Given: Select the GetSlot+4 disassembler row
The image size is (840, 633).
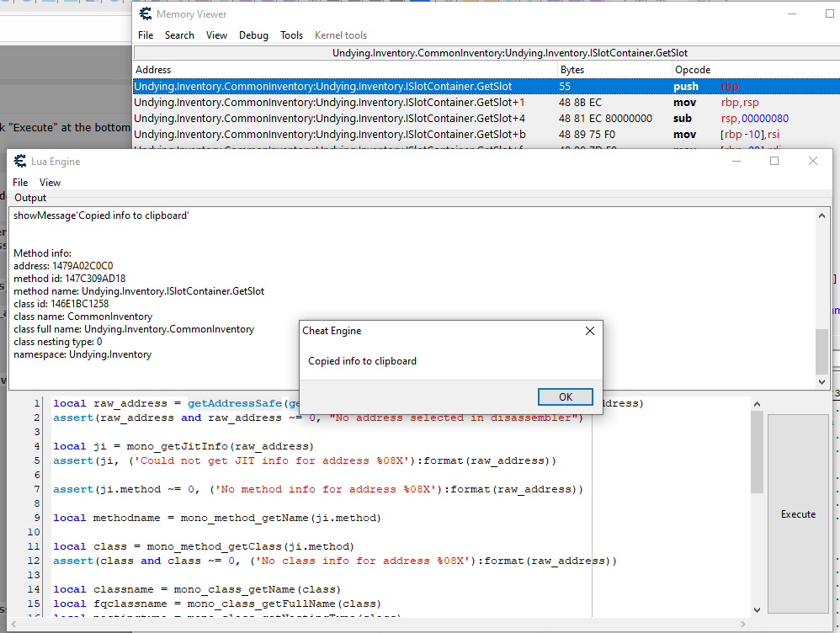Looking at the screenshot, I should point(329,118).
